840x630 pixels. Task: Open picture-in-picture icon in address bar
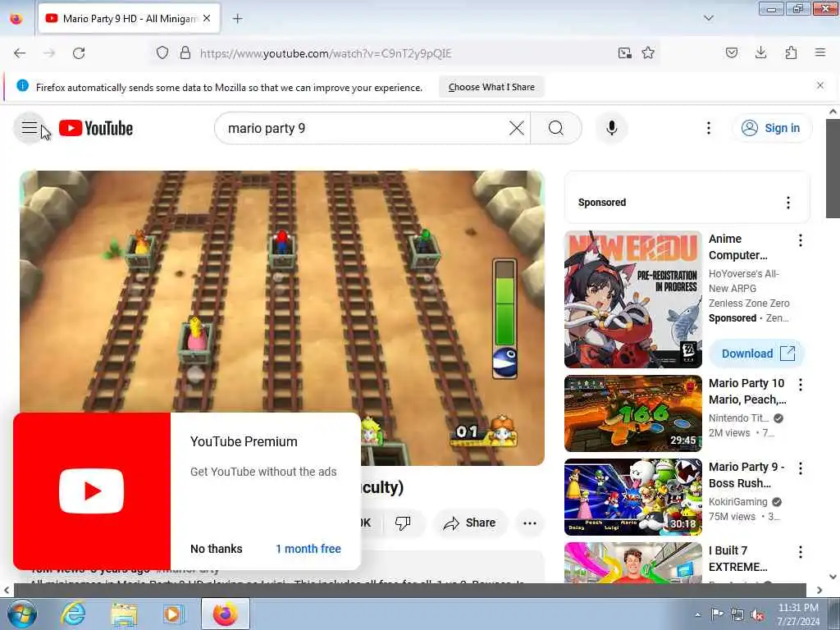click(x=624, y=53)
